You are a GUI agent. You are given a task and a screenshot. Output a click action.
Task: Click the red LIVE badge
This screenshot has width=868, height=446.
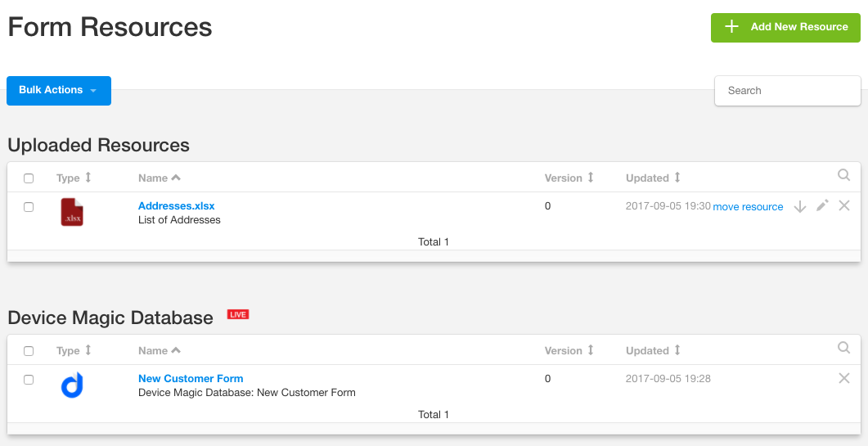coord(238,315)
